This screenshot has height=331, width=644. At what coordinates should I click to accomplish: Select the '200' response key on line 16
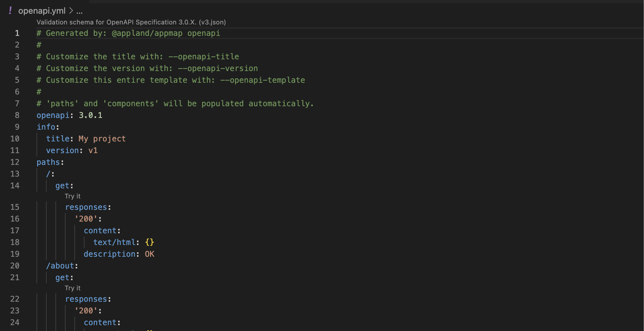coord(86,219)
